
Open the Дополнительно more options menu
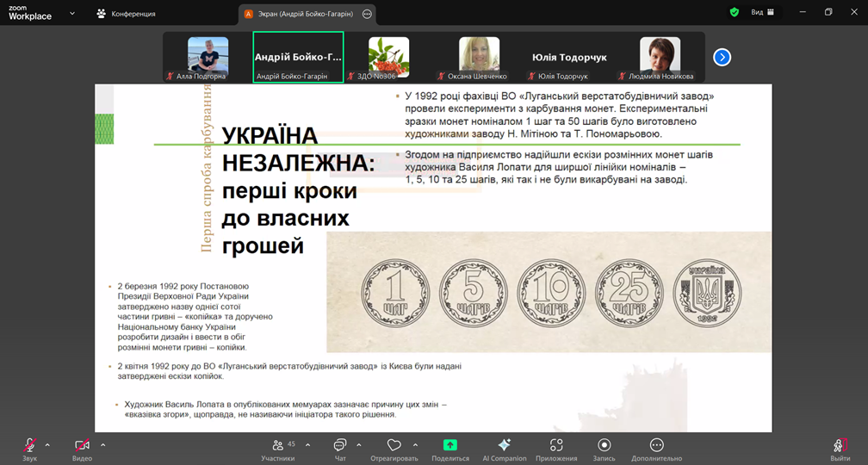click(656, 445)
